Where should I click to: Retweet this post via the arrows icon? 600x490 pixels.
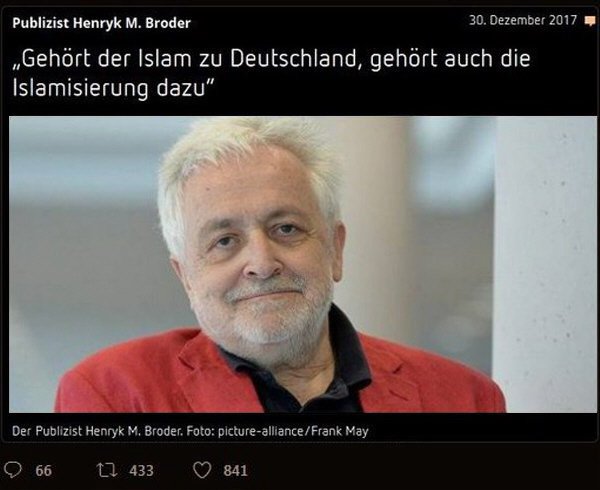[106, 470]
